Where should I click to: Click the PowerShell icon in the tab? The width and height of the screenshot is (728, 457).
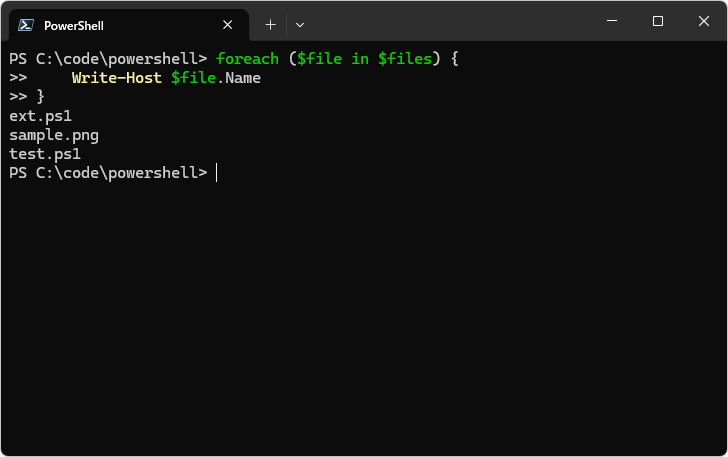point(26,25)
